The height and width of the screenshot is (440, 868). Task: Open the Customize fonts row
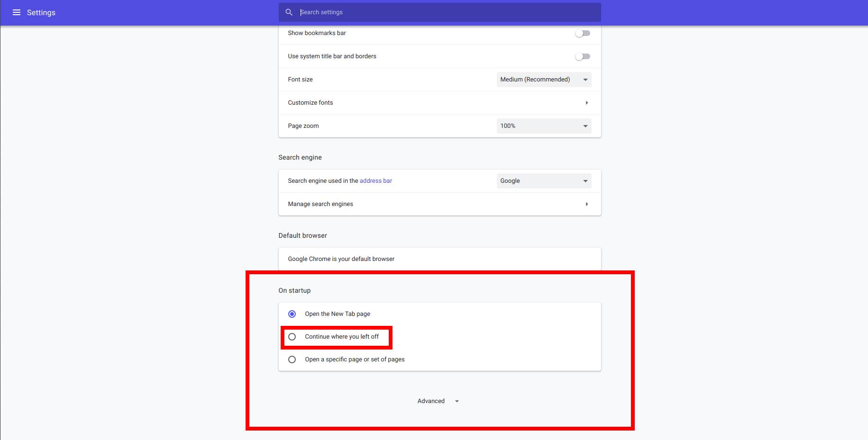(x=427, y=103)
